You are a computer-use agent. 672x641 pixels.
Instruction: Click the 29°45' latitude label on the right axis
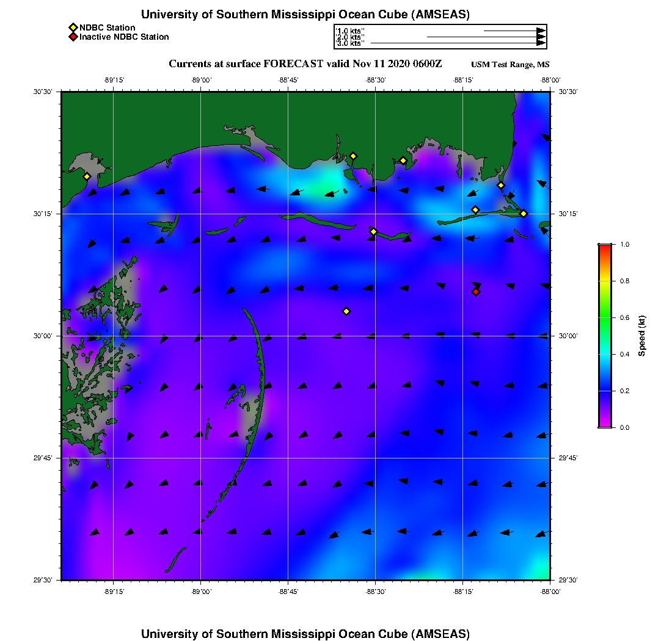(568, 458)
